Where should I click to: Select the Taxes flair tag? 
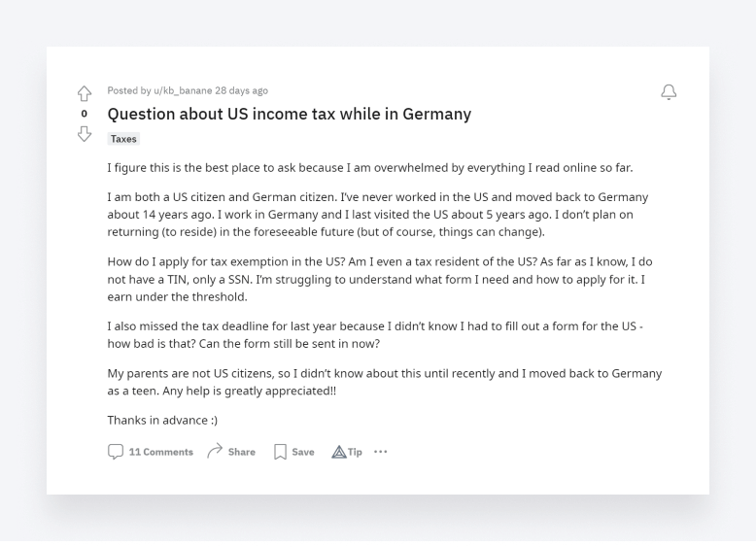click(123, 139)
